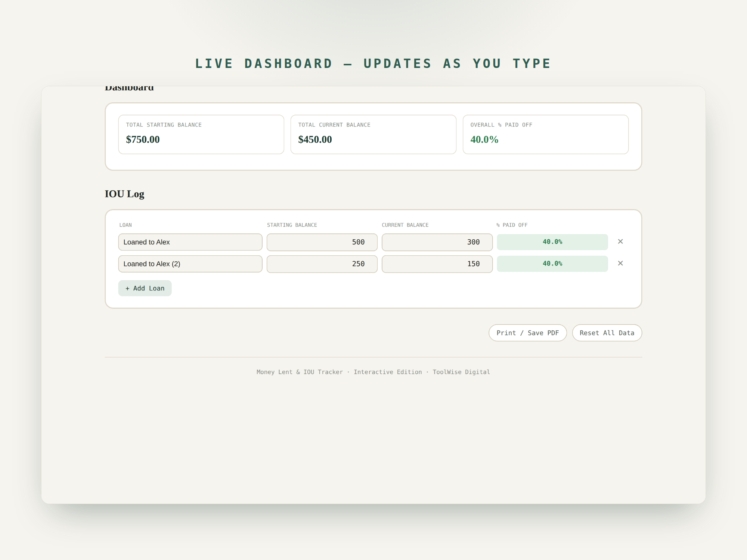Focus current balance field showing 300
Image resolution: width=747 pixels, height=560 pixels.
(x=437, y=242)
